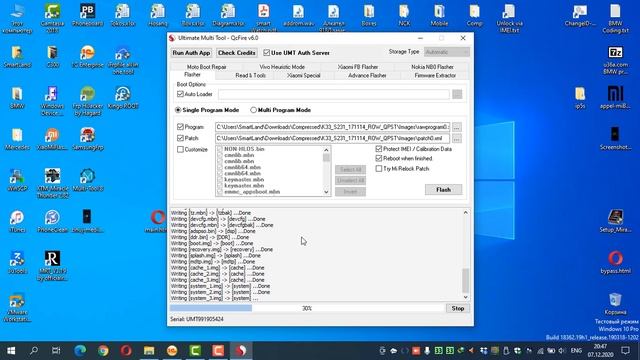Viewport: 640px width, 360px height.
Task: Select Multi Program Mode radio
Action: [253, 110]
